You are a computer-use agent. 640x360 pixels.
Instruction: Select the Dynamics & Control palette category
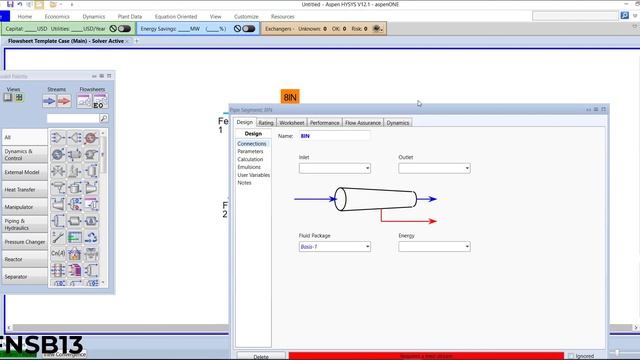(x=24, y=155)
